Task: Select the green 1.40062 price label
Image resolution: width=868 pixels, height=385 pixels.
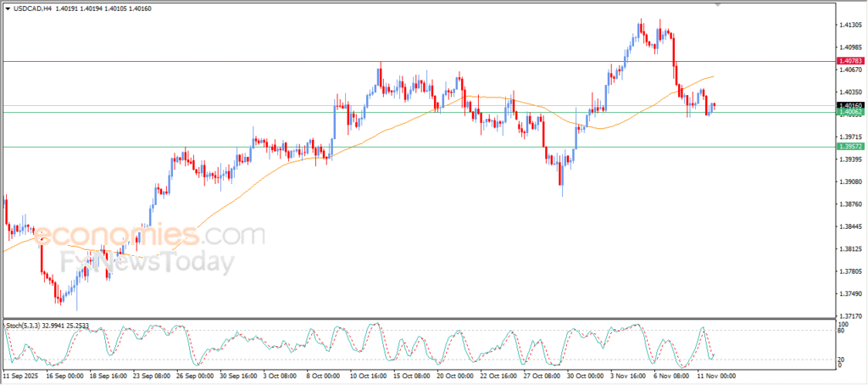Action: click(x=851, y=112)
